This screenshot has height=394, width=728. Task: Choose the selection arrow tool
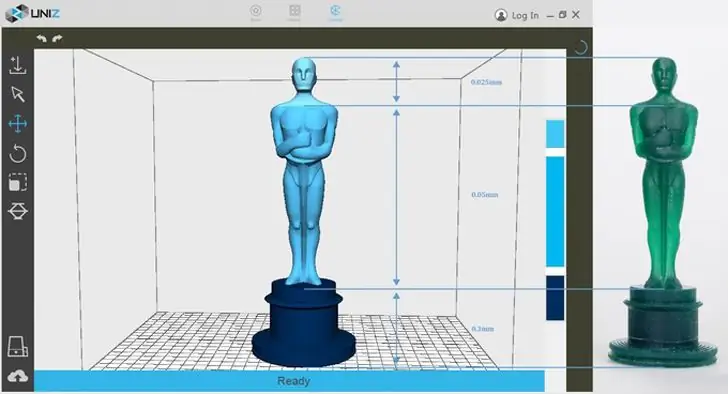coord(18,94)
